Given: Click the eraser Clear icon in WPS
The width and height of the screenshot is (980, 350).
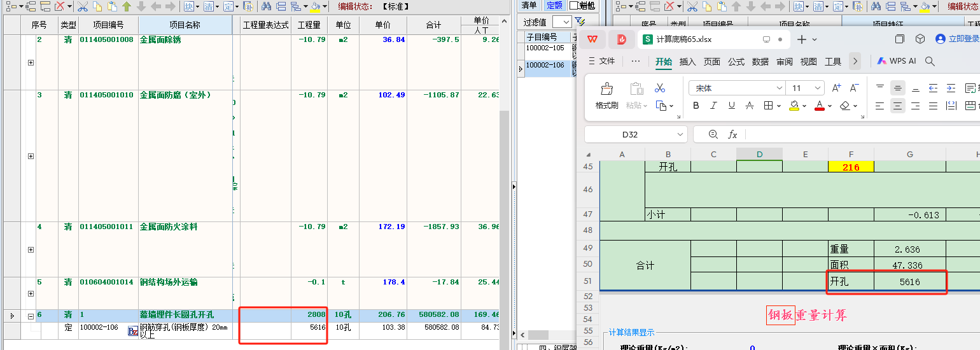Looking at the screenshot, I should [844, 106].
